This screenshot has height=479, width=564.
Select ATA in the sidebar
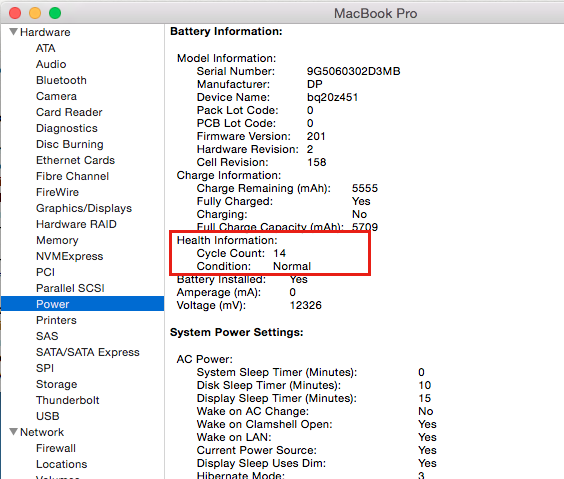[x=46, y=48]
